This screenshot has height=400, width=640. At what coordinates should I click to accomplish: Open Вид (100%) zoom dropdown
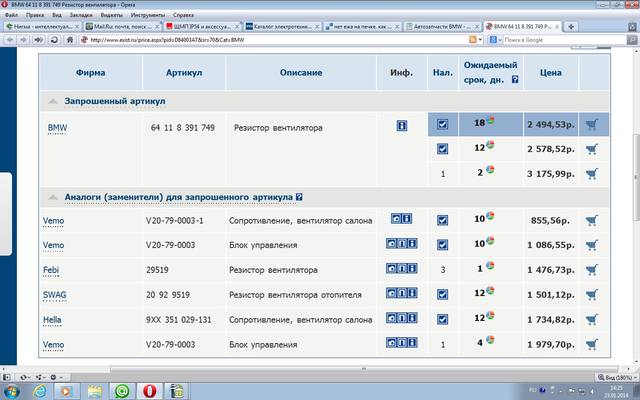click(x=616, y=377)
